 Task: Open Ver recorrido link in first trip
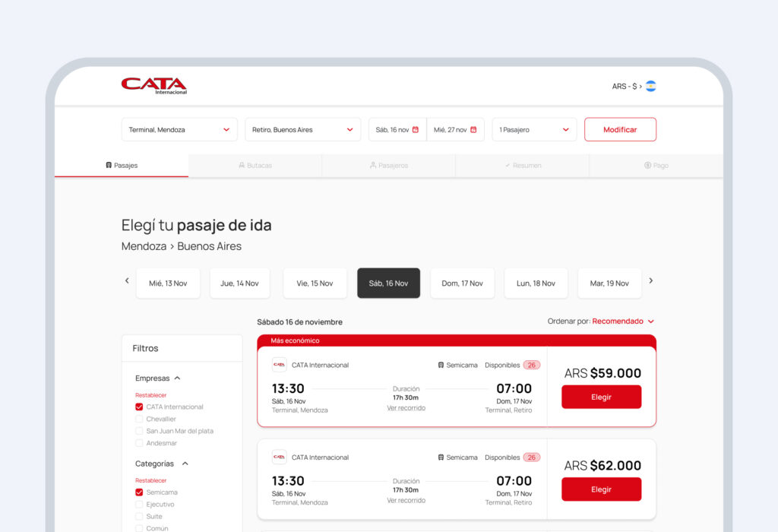(406, 408)
